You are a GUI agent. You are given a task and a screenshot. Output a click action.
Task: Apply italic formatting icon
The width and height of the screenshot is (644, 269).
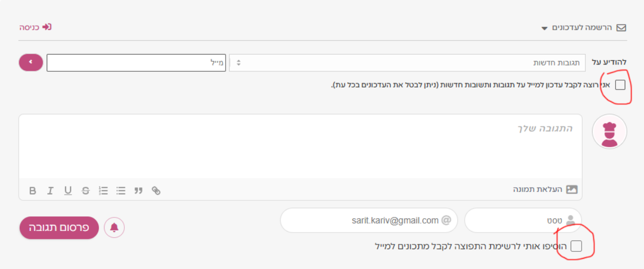50,191
